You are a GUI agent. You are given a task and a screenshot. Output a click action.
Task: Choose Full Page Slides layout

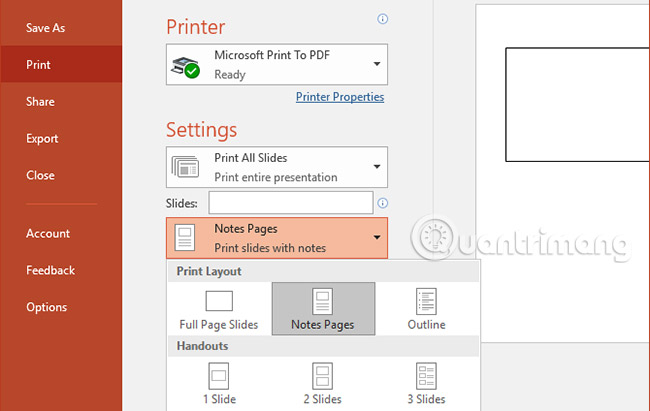pyautogui.click(x=219, y=309)
